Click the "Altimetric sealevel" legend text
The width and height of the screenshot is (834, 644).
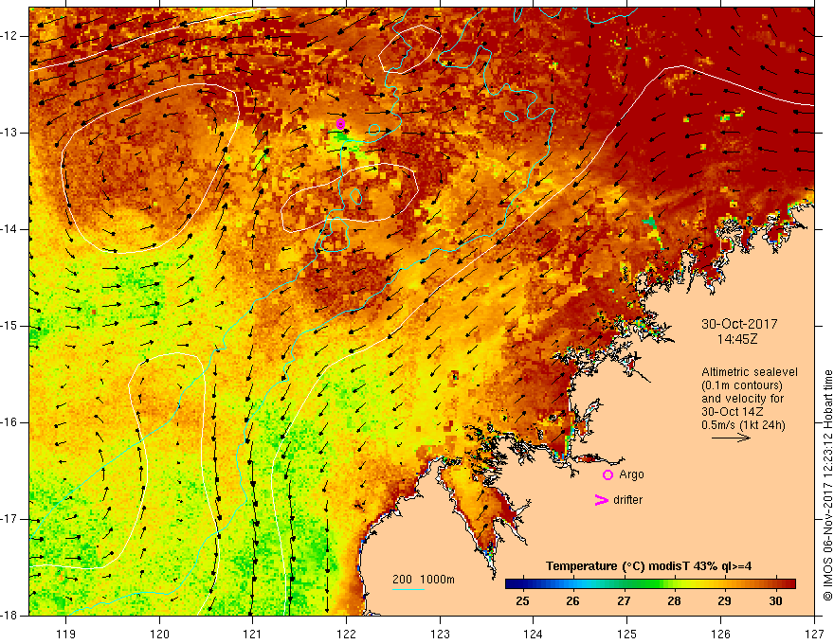point(750,372)
